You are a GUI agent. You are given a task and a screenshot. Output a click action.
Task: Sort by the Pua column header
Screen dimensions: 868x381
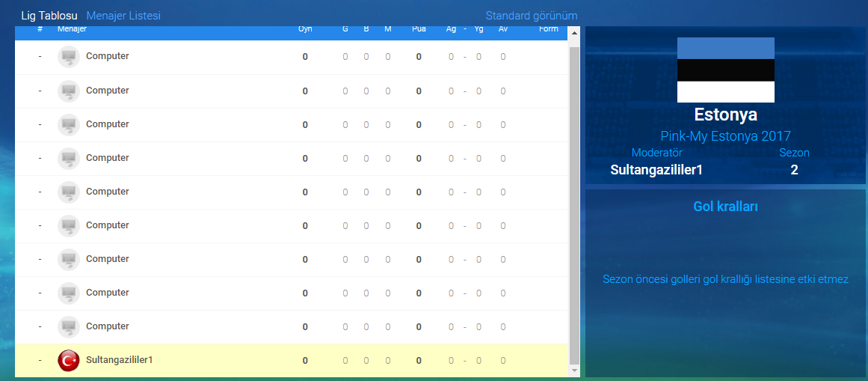(419, 29)
